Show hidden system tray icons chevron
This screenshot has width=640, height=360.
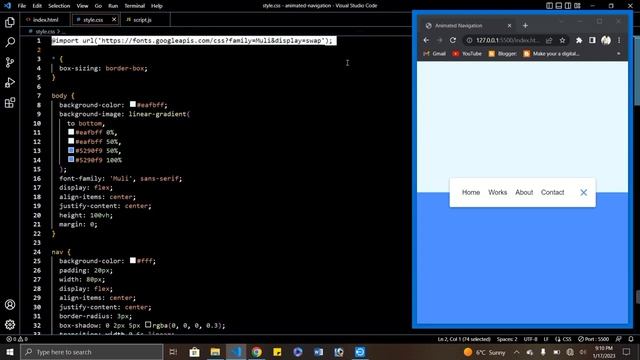(517, 352)
